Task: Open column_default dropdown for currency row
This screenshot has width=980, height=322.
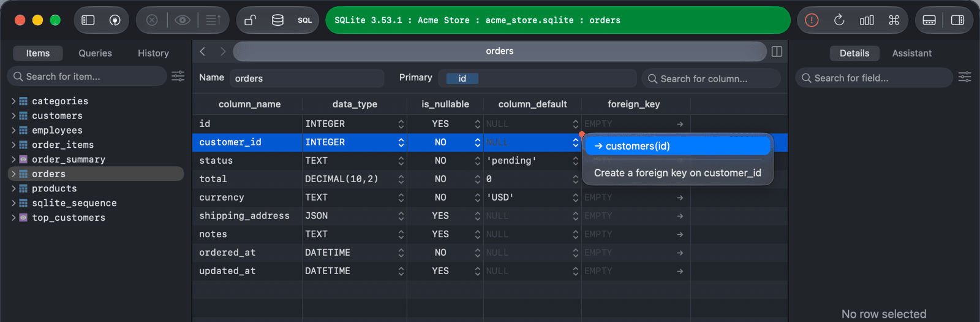Action: (x=576, y=197)
